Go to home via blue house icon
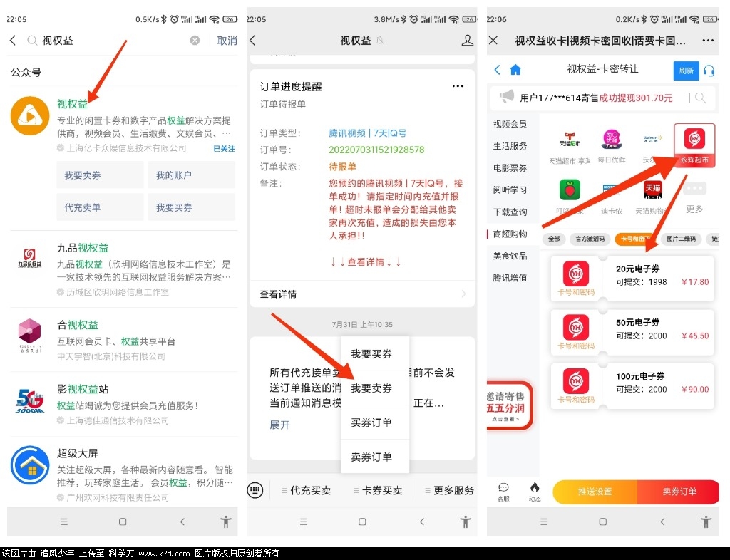730x560 pixels. pyautogui.click(x=515, y=70)
